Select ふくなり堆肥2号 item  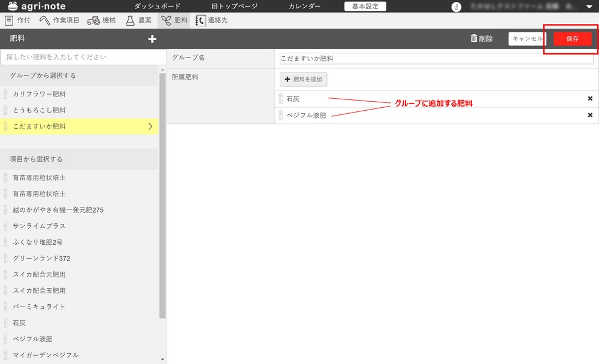(79, 242)
